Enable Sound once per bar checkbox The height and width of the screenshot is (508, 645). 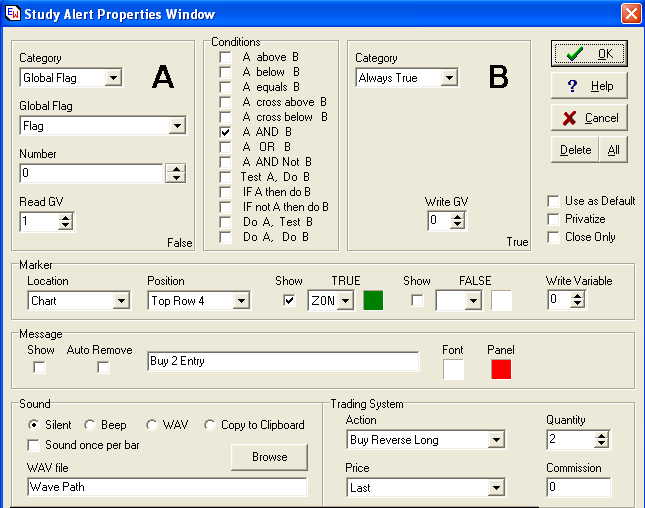[35, 445]
